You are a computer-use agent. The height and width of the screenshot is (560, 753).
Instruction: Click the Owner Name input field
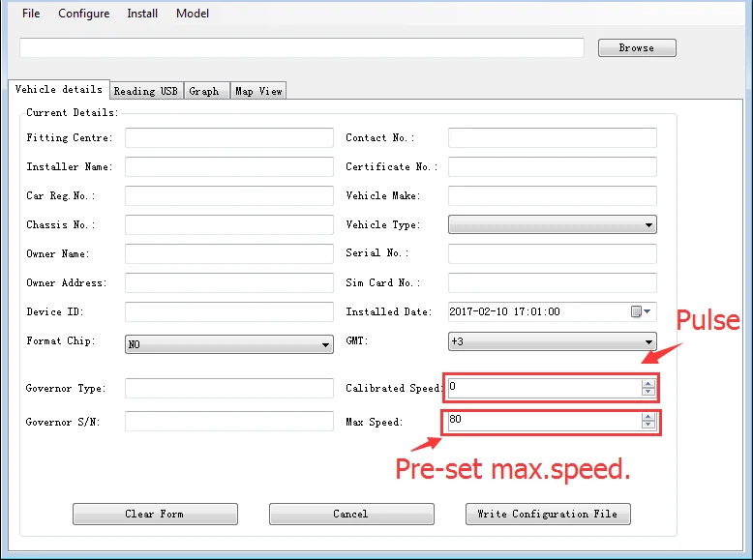point(229,253)
